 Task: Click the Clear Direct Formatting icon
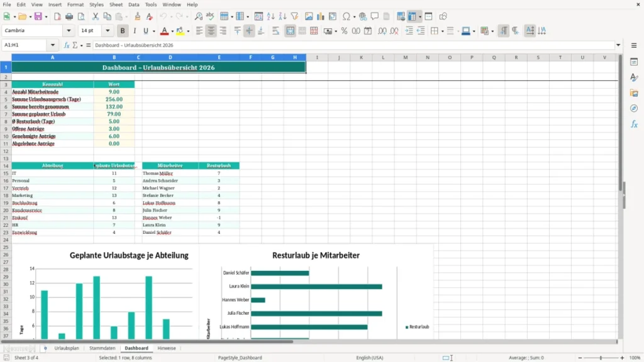tap(150, 16)
